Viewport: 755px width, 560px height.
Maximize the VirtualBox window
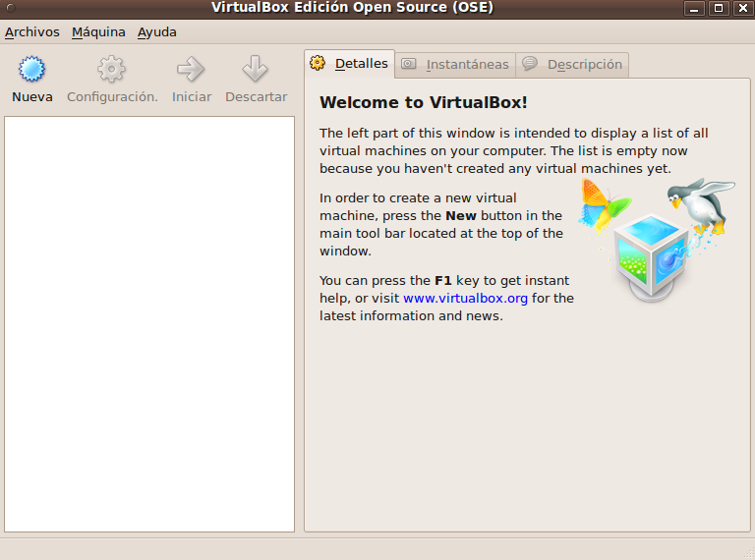coord(718,8)
